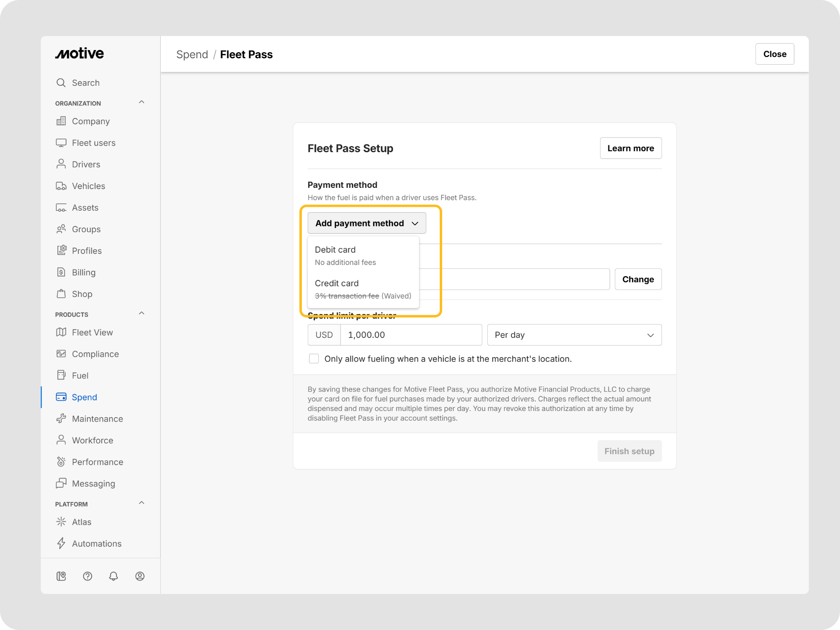The height and width of the screenshot is (630, 840).
Task: Click the Learn more button
Action: [631, 148]
